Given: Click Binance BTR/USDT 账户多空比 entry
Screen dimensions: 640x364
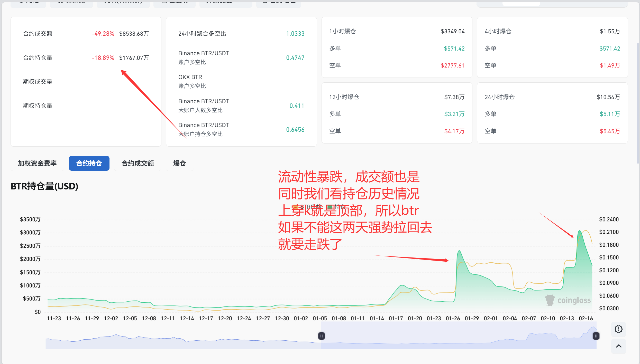Looking at the screenshot, I should (x=204, y=58).
